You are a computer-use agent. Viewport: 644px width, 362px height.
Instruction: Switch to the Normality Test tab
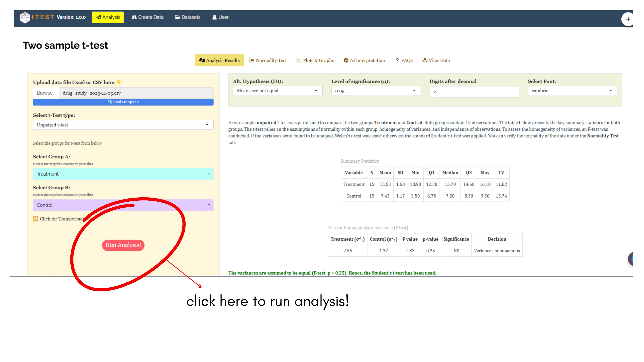(268, 61)
